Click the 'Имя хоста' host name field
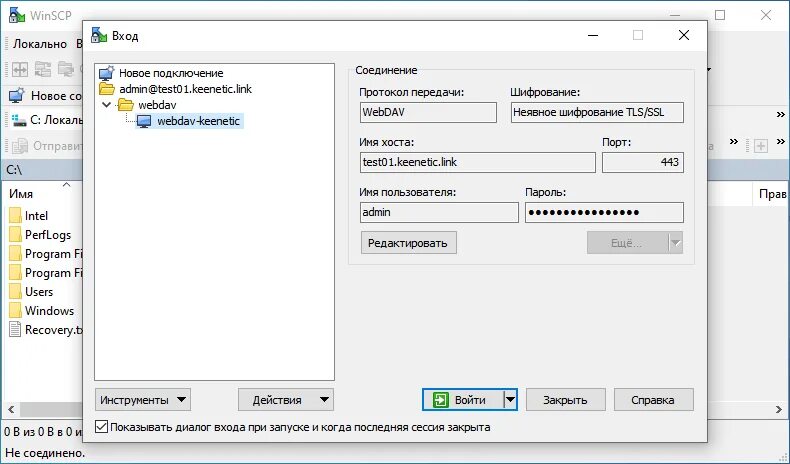The height and width of the screenshot is (464, 790). point(478,162)
